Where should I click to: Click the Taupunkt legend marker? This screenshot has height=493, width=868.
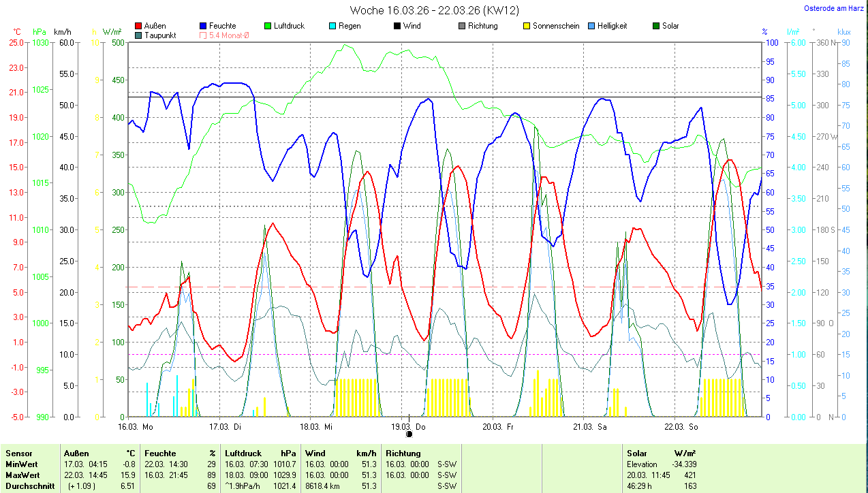(139, 35)
